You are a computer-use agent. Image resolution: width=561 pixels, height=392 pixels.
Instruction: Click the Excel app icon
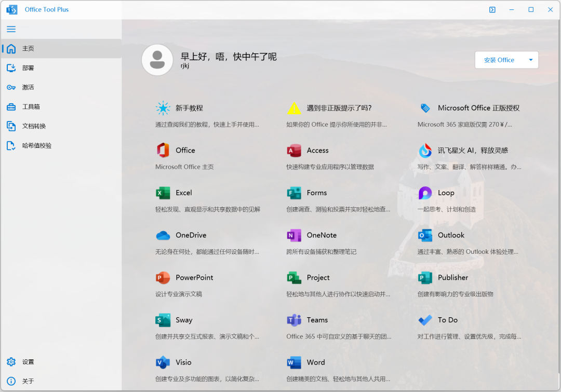[x=163, y=193]
